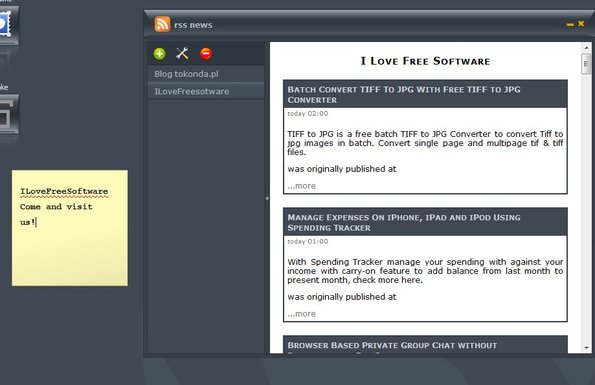
Task: Click the red remove feed icon
Action: [206, 53]
